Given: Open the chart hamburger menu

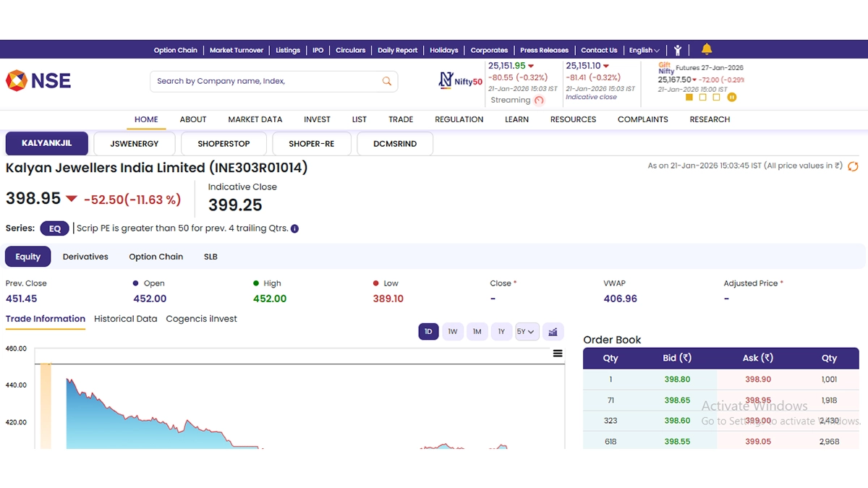Looking at the screenshot, I should [558, 354].
